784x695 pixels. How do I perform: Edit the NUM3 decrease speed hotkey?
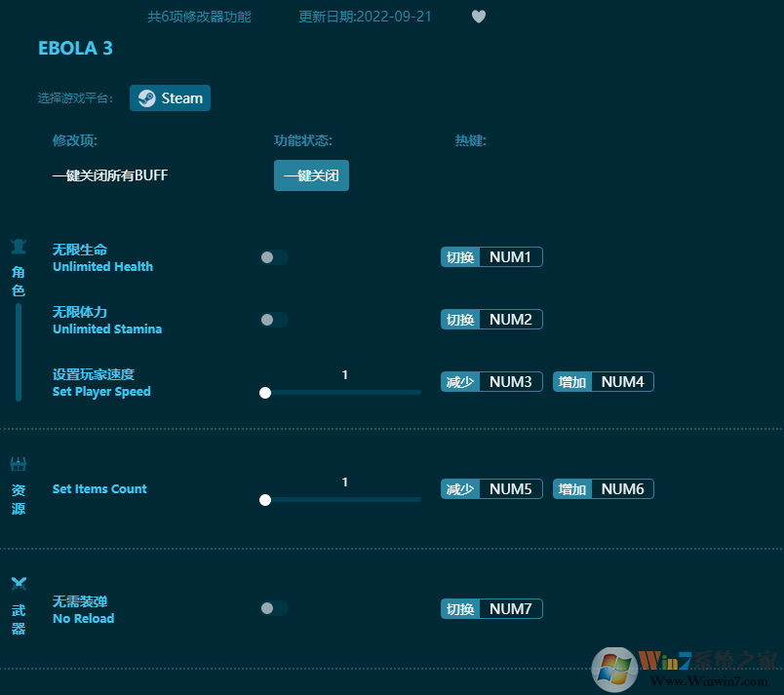tap(510, 382)
